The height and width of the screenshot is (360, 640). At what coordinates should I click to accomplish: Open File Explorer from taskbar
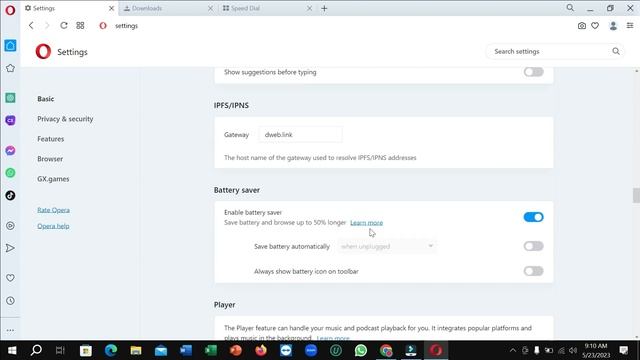point(136,350)
